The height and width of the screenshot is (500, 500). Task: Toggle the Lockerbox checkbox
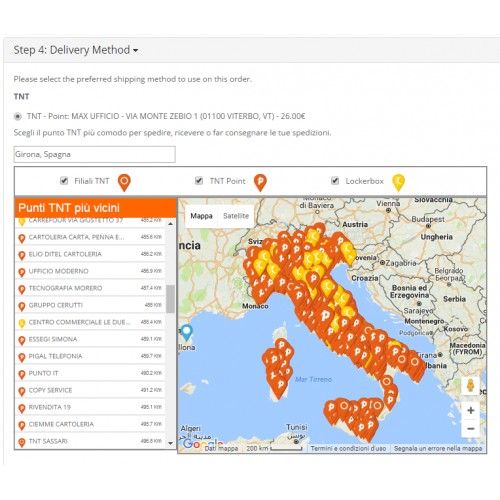point(335,181)
